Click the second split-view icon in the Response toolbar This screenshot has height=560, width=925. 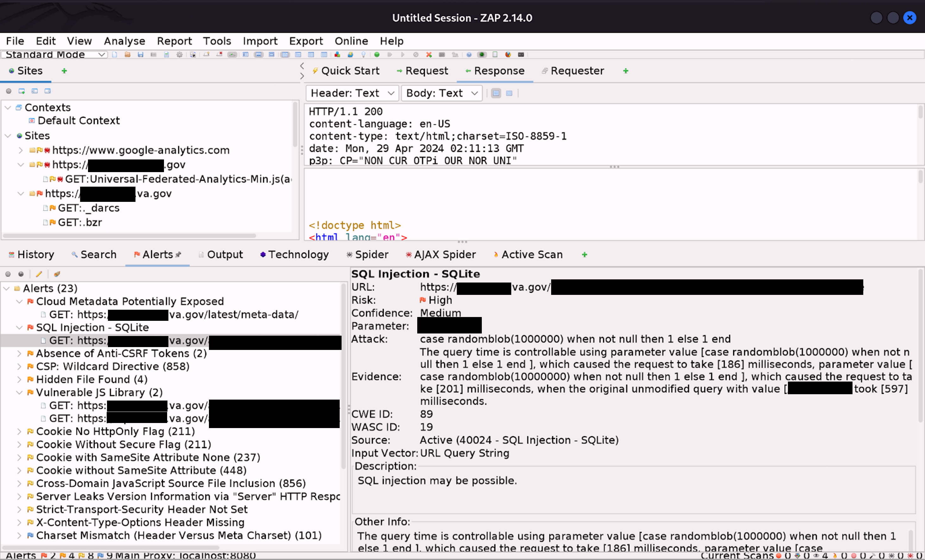[509, 93]
